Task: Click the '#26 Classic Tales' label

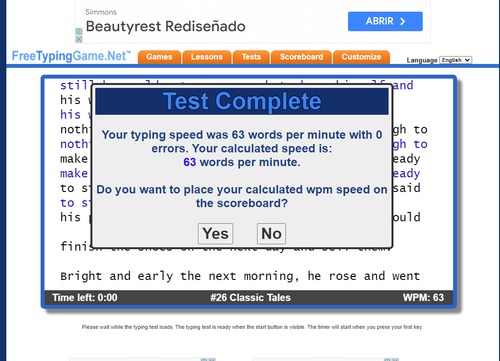Action: (x=250, y=297)
